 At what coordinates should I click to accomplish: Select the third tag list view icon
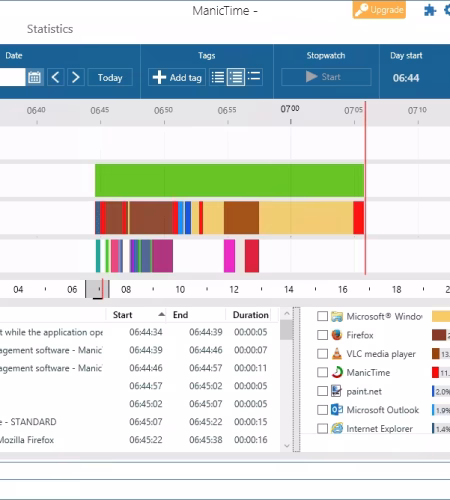coord(254,77)
